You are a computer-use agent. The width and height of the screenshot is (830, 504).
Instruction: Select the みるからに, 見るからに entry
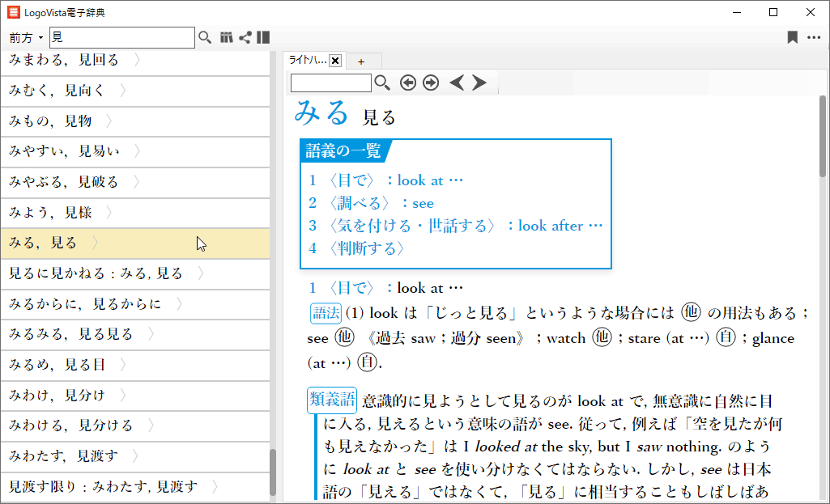point(135,305)
